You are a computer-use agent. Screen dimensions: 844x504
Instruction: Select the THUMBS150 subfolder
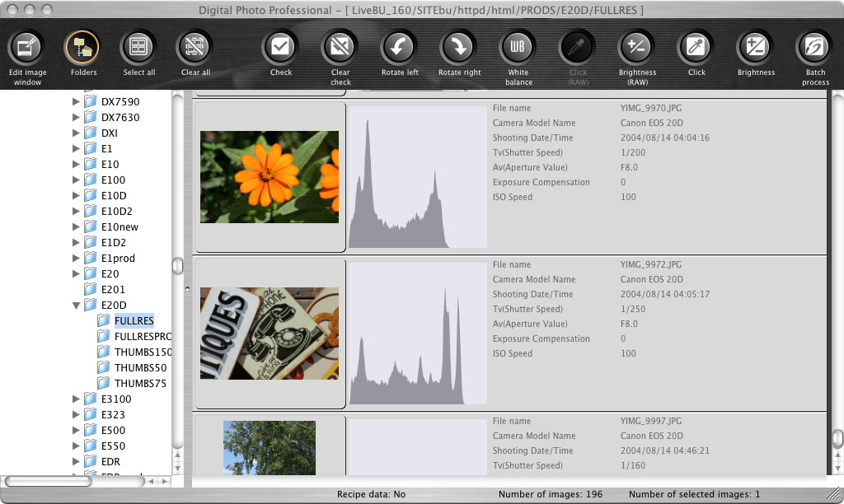(142, 352)
